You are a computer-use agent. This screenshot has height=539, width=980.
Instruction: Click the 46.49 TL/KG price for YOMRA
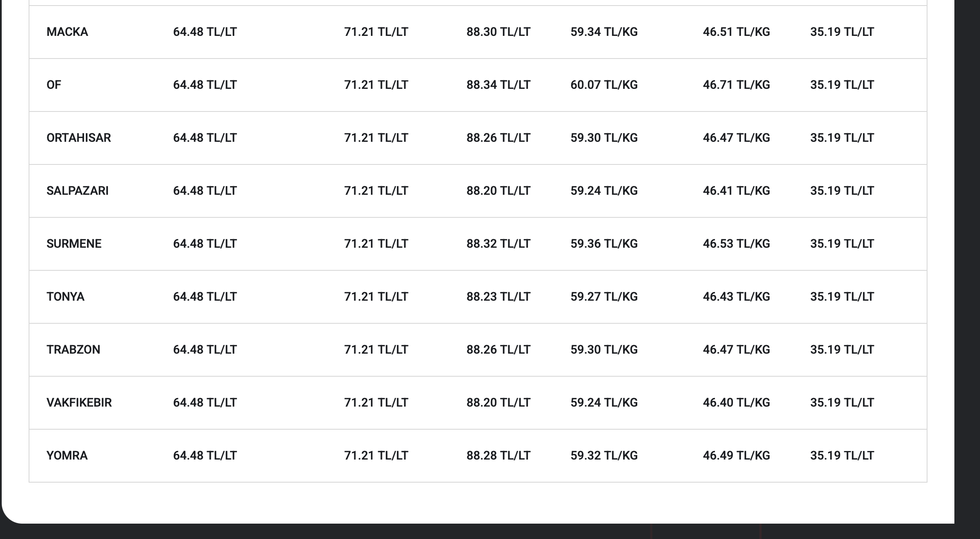tap(736, 456)
